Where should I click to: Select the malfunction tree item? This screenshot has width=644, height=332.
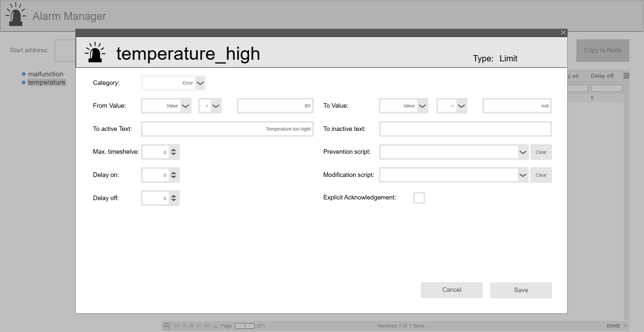pyautogui.click(x=46, y=74)
